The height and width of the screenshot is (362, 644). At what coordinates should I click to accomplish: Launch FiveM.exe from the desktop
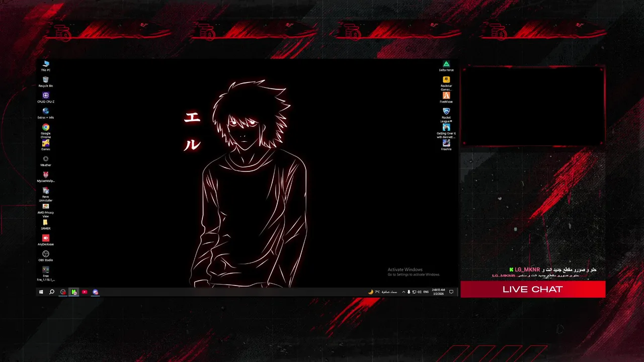[x=446, y=98]
